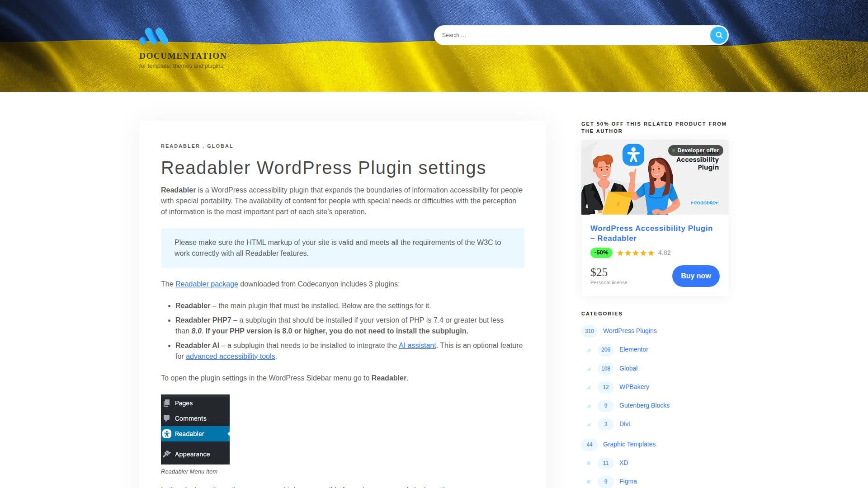Open the Gutenberg Blocks category link
The image size is (868, 488).
click(x=644, y=405)
